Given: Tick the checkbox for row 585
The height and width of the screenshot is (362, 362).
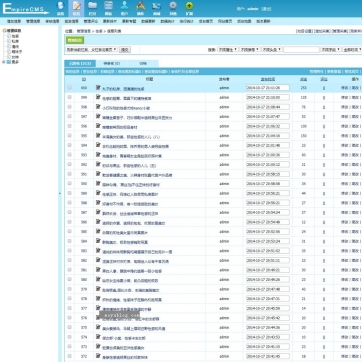Looking at the screenshot, I should pos(69,231).
